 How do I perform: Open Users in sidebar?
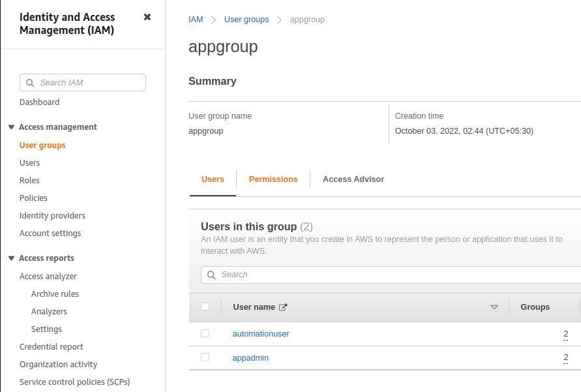(29, 163)
